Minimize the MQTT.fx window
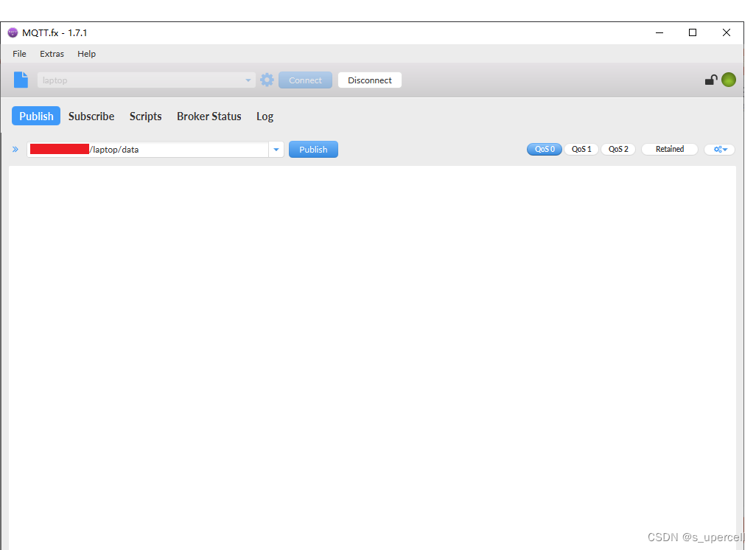 point(659,32)
